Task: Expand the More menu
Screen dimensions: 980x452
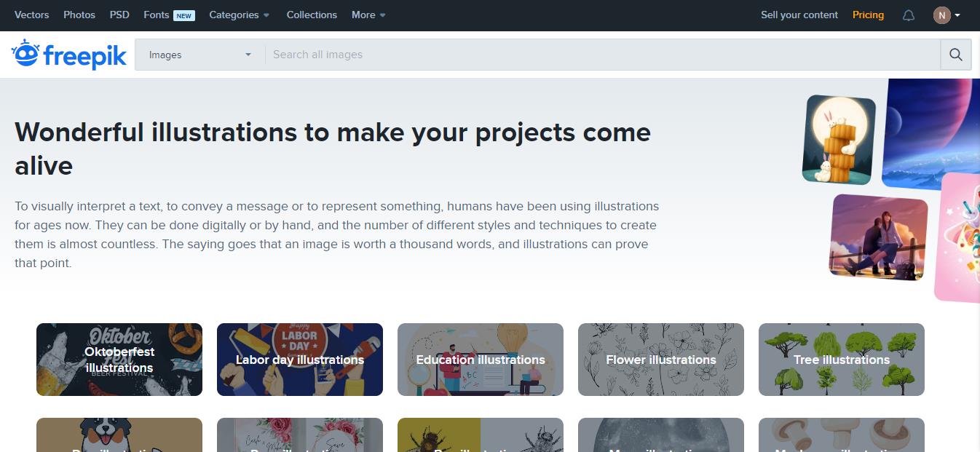Action: coord(368,15)
